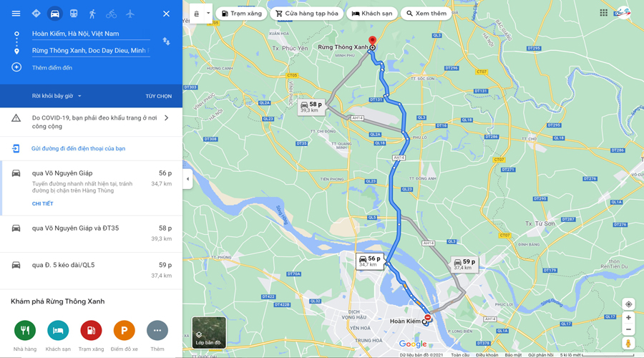Select the walking travel mode icon

point(92,14)
